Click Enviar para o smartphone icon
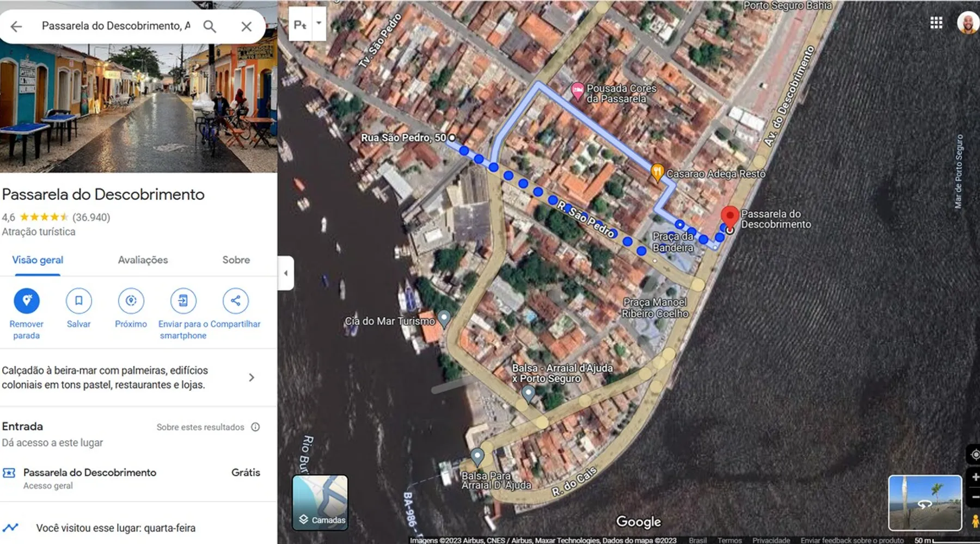 pos(183,301)
